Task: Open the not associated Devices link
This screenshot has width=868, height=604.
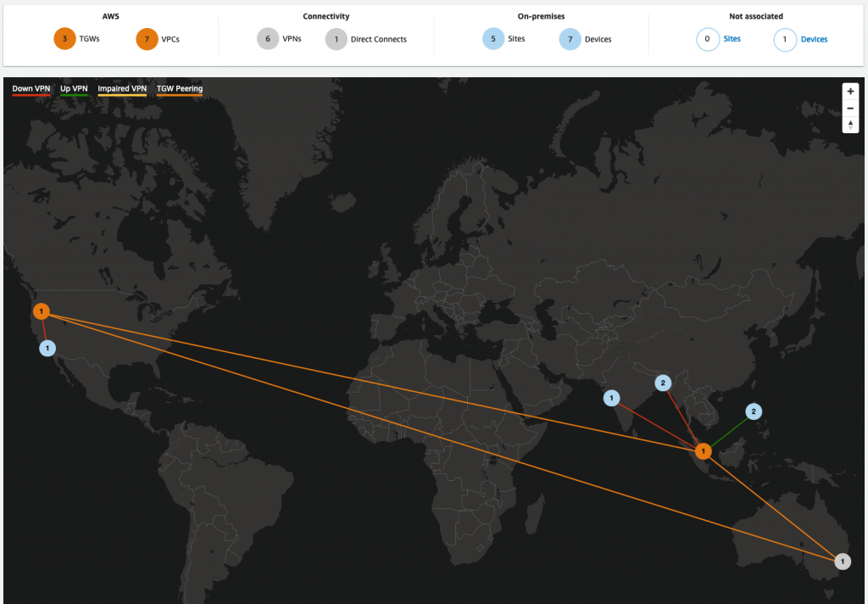Action: click(x=814, y=39)
